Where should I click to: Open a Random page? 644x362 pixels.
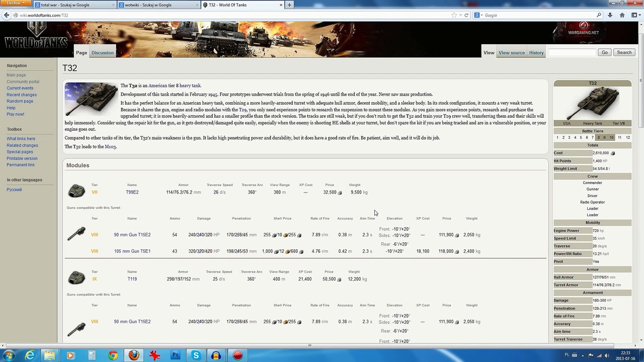(x=20, y=101)
